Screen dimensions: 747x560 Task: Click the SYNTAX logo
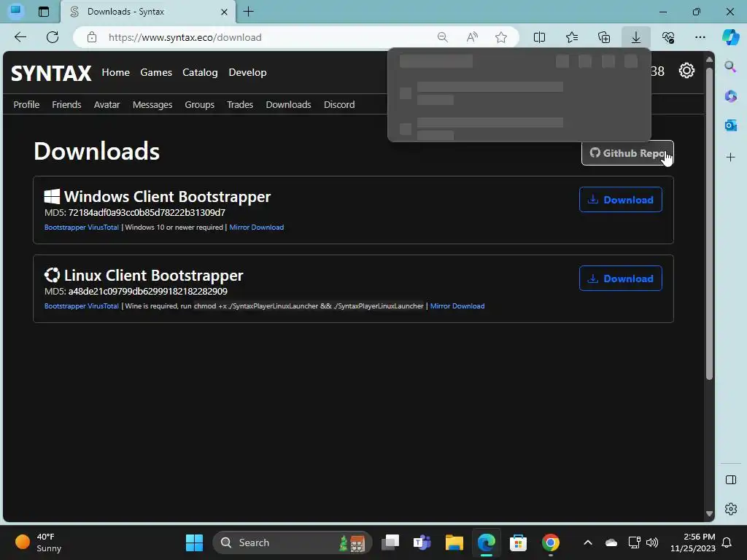[x=51, y=74]
